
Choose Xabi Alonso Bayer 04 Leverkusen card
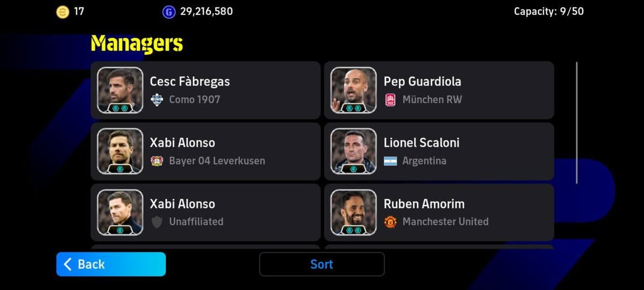click(206, 151)
